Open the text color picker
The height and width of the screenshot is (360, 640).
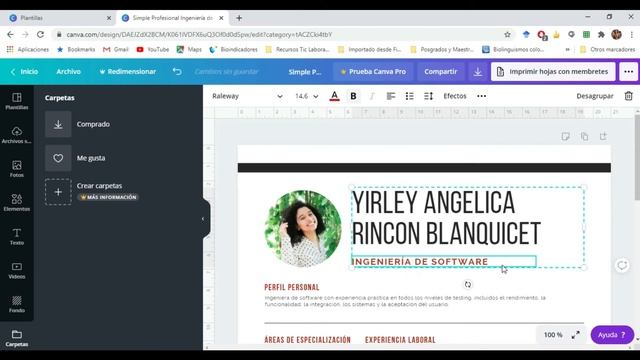coord(334,96)
